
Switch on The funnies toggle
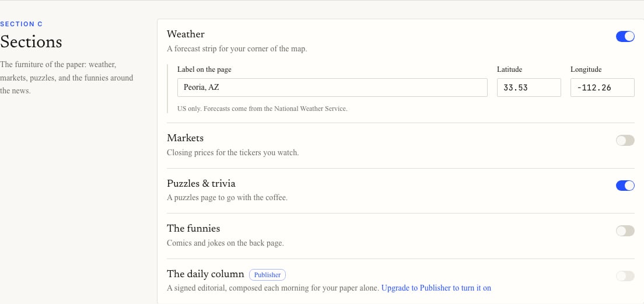[625, 231]
